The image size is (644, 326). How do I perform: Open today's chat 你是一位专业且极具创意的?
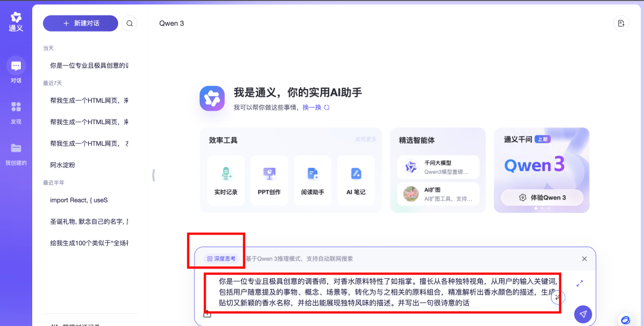coord(89,65)
